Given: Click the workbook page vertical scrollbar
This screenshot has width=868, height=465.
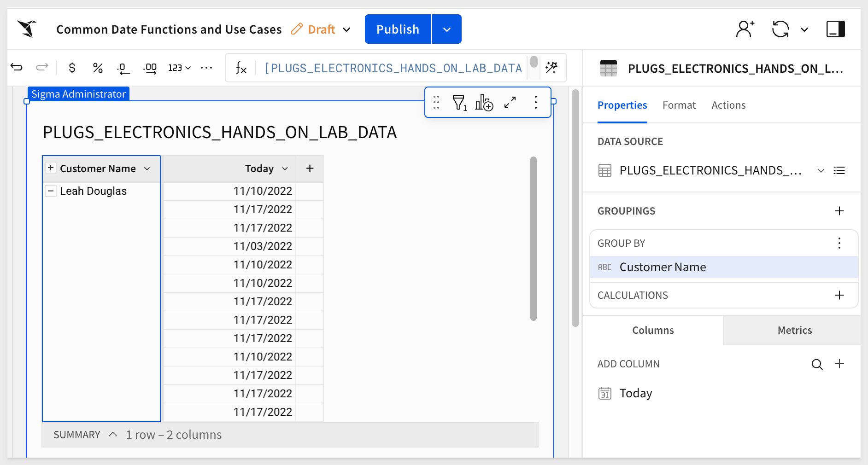Looking at the screenshot, I should click(x=575, y=208).
